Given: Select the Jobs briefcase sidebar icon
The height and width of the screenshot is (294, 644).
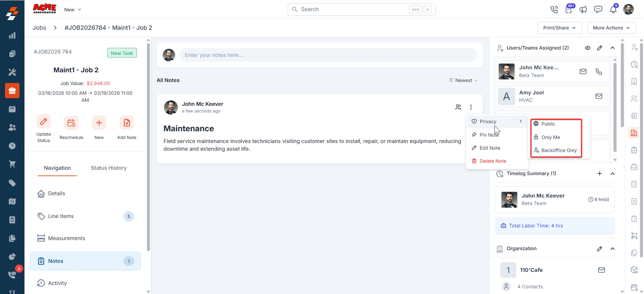Looking at the screenshot, I should tap(12, 90).
